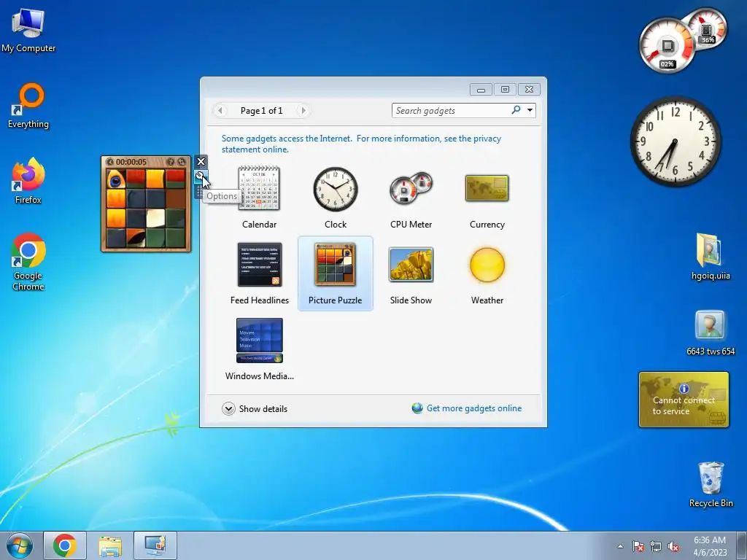Click the toucan eye puzzle tile
This screenshot has height=560, width=747.
[x=116, y=179]
